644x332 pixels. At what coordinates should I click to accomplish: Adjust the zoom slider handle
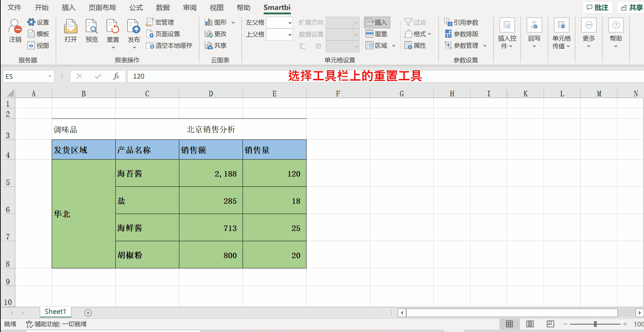point(595,324)
